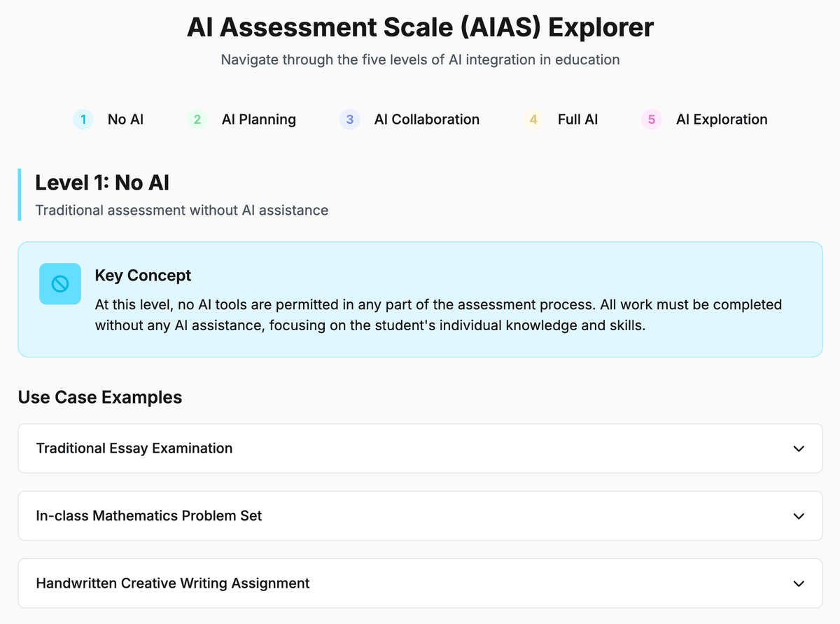Expand In-class Mathematics Problem Set chevron
The width and height of the screenshot is (840, 624).
pyautogui.click(x=799, y=516)
